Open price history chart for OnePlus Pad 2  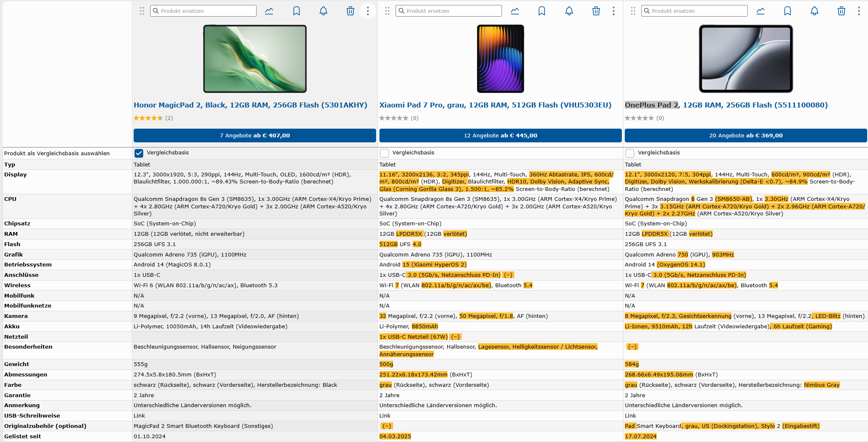(760, 11)
